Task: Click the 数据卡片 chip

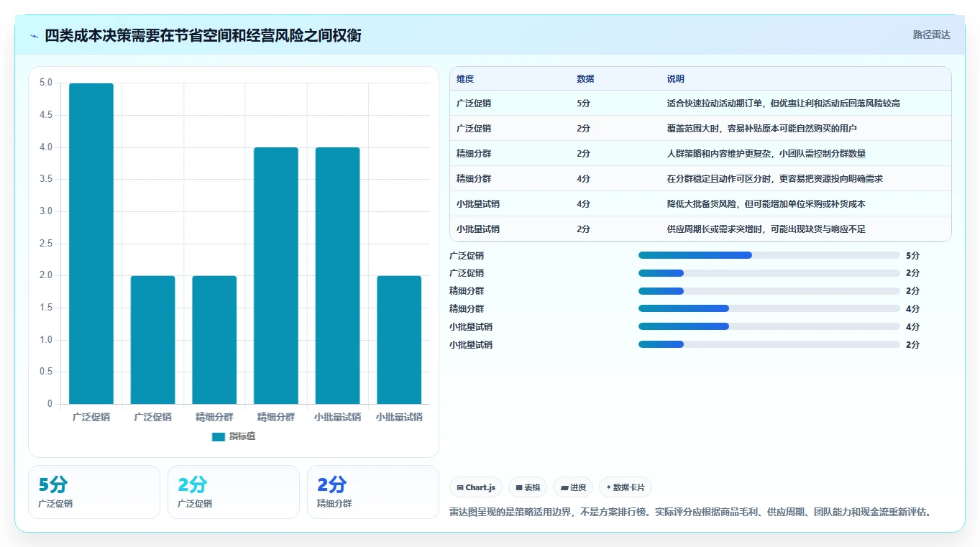Action: [626, 487]
